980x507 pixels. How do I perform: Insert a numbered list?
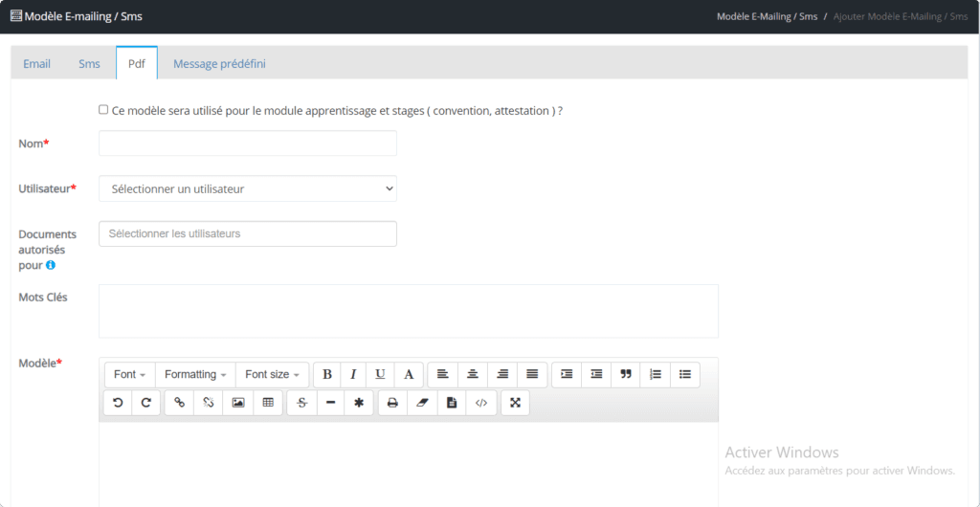pos(656,375)
